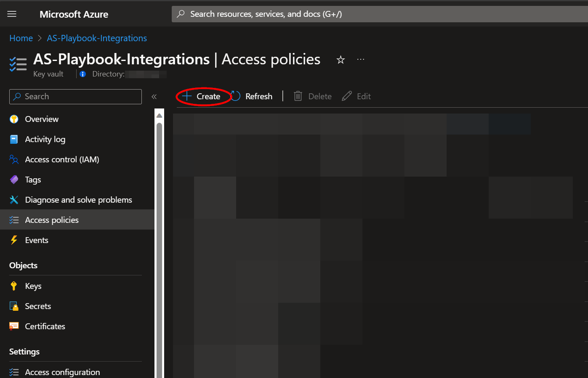The image size is (588, 378).
Task: Click the Directory label text
Action: pyautogui.click(x=108, y=74)
